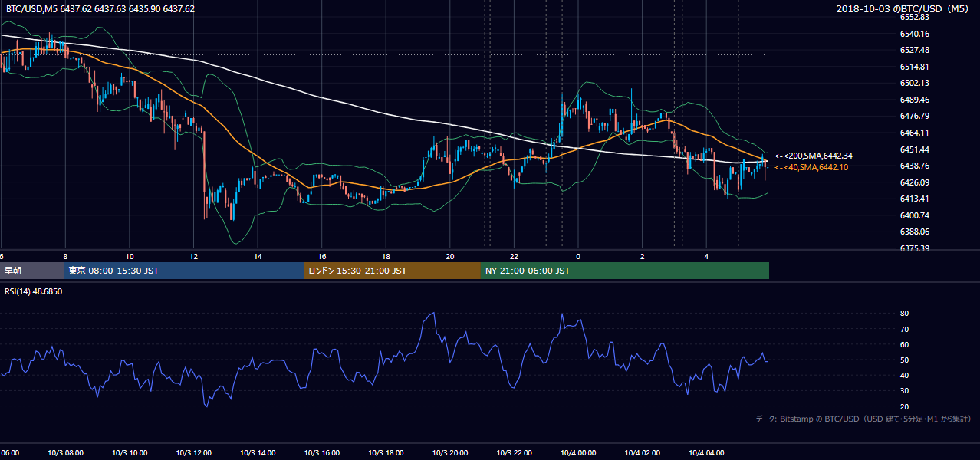
Task: Click price axis value 6527.48
Action: (x=915, y=50)
